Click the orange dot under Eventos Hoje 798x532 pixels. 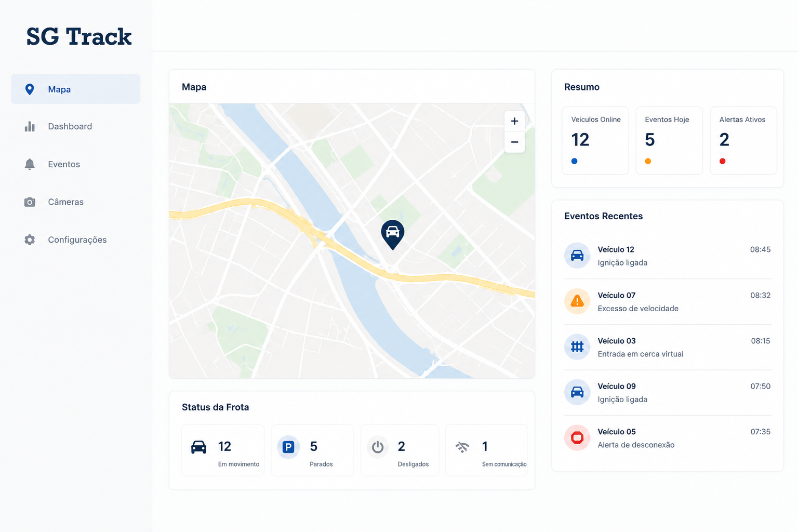click(x=648, y=161)
